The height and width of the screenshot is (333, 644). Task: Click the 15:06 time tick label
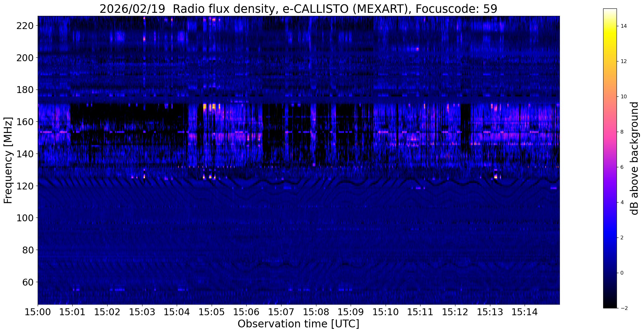tap(247, 312)
